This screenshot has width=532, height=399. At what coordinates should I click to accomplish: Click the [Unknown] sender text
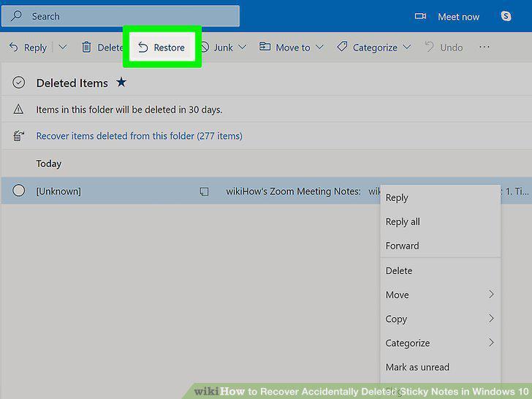pos(58,191)
